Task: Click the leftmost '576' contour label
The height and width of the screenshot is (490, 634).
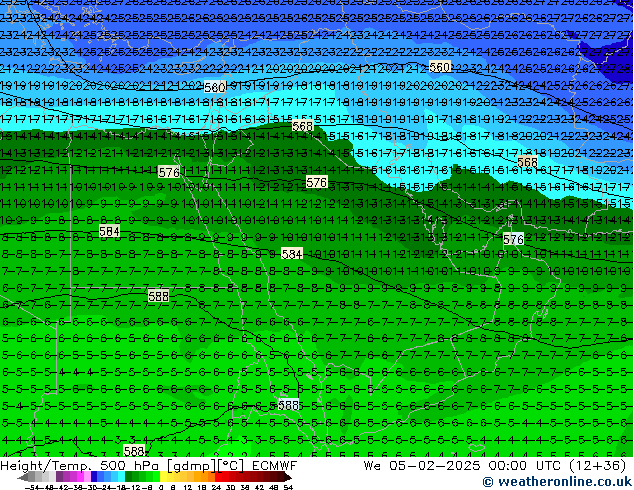Action: 169,173
